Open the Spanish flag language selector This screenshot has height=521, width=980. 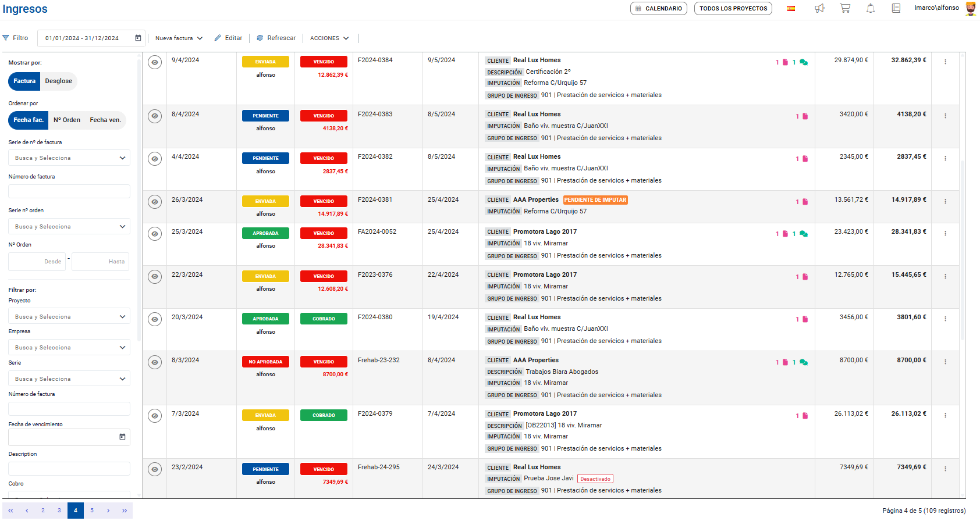point(791,8)
